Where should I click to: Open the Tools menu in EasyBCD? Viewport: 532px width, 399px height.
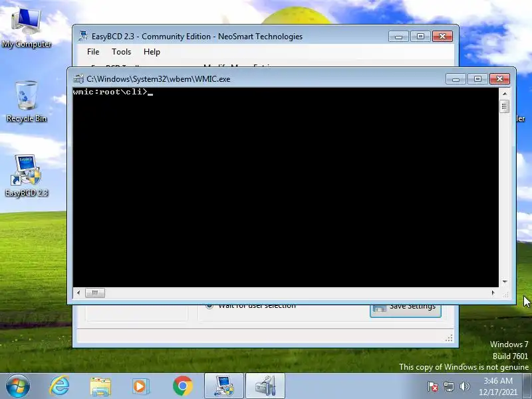121,52
